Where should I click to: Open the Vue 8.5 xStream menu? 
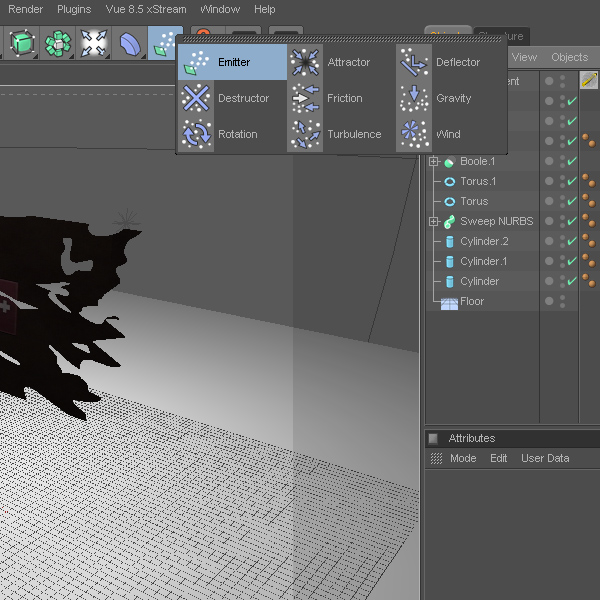(146, 9)
